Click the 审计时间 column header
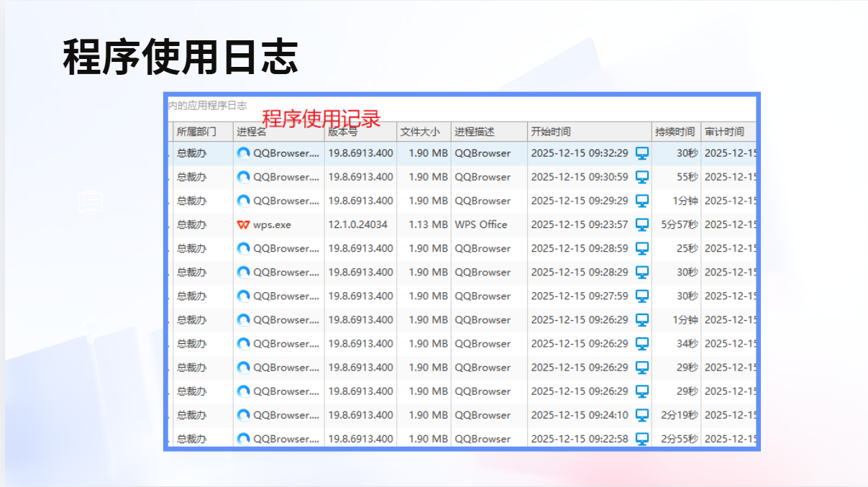The width and height of the screenshot is (868, 487). click(724, 132)
